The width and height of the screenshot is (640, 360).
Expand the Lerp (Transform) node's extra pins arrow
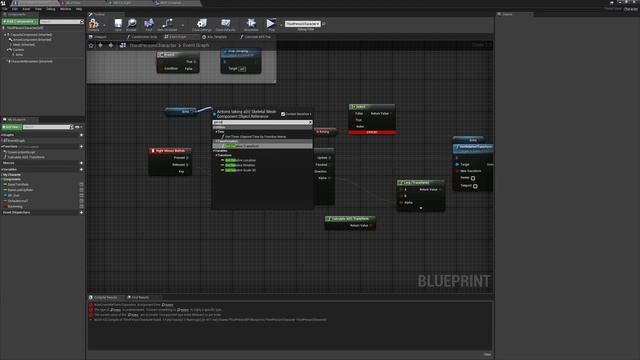coord(421,208)
